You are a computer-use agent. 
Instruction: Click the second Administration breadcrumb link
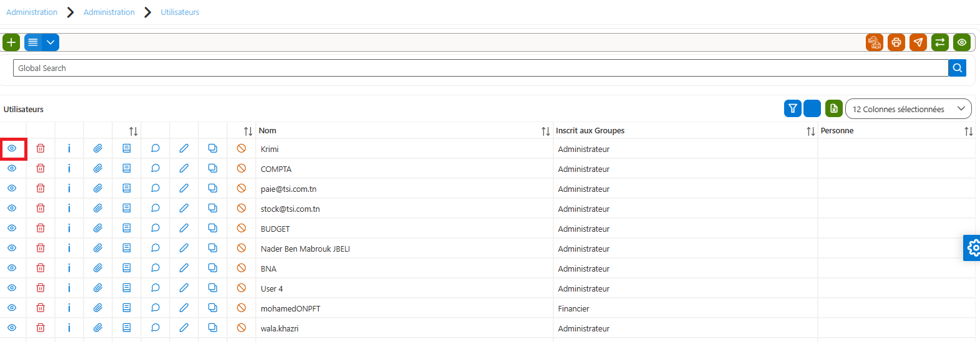(x=109, y=12)
